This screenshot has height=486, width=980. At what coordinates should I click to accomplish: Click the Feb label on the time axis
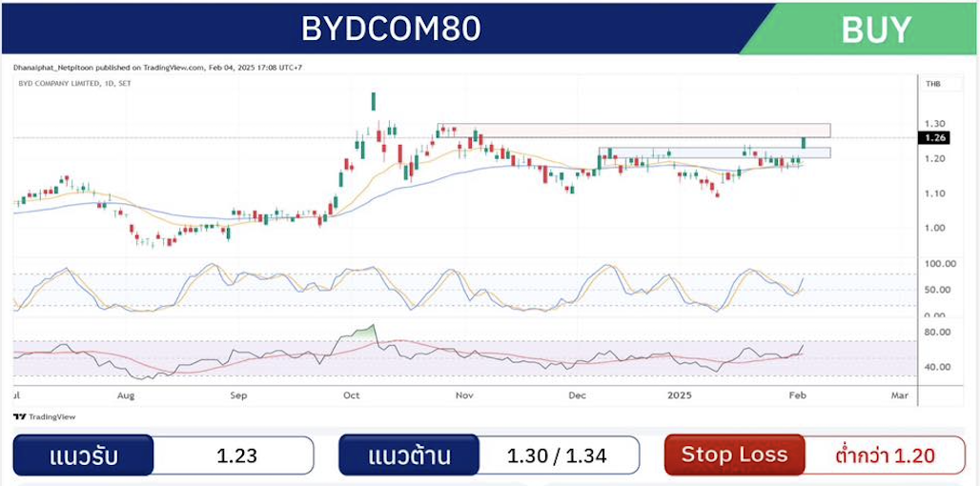[x=797, y=395]
